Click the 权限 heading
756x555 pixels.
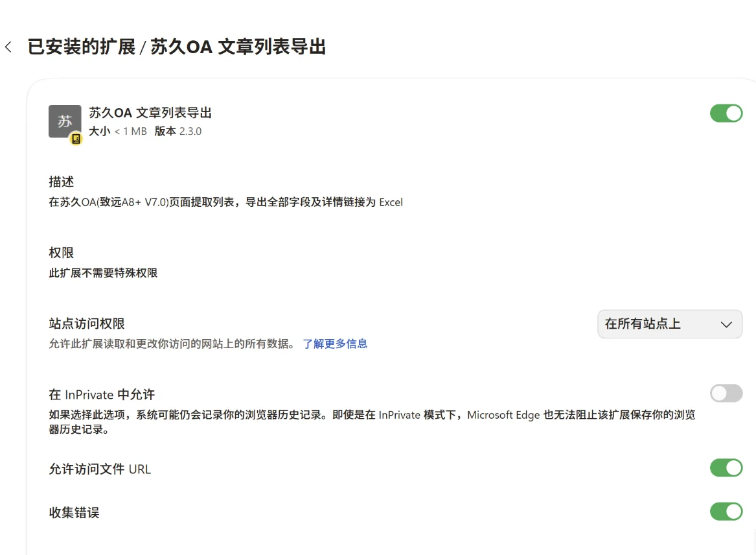click(x=62, y=253)
